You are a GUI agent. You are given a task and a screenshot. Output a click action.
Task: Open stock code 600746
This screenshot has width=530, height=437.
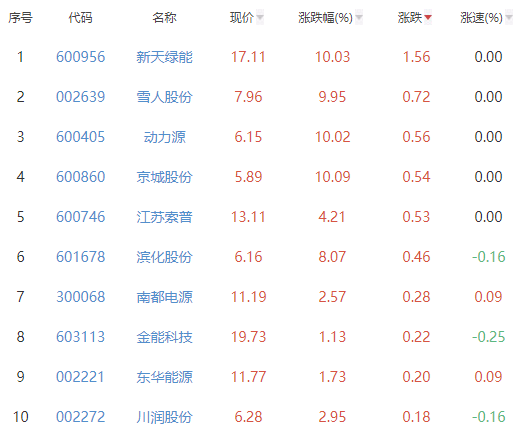point(80,217)
